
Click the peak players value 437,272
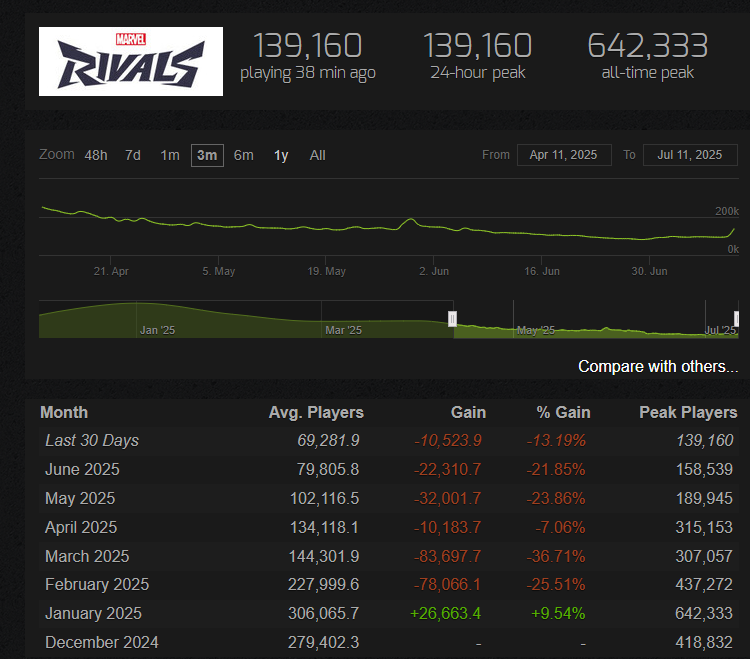704,584
